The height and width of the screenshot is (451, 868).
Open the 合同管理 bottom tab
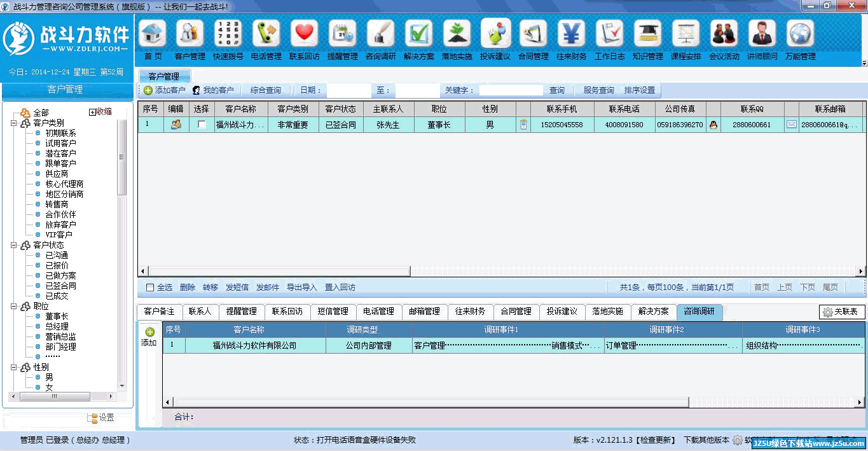[515, 312]
